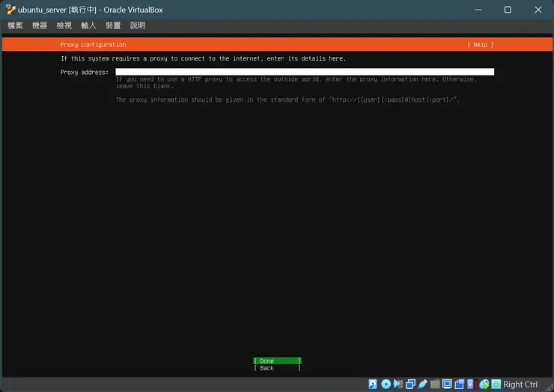The width and height of the screenshot is (554, 392).
Task: Close the ubuntu_server VirtualBox window
Action: tap(538, 10)
